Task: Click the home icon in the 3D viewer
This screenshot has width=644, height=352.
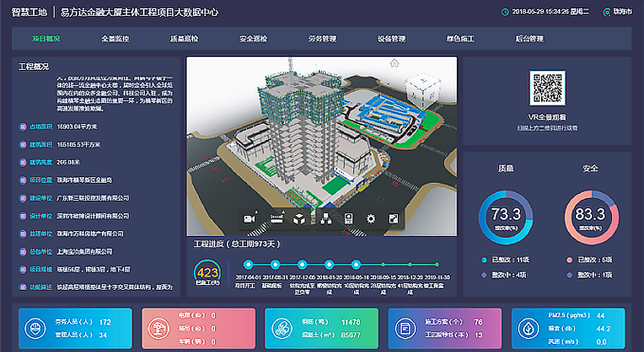Action: point(395,63)
